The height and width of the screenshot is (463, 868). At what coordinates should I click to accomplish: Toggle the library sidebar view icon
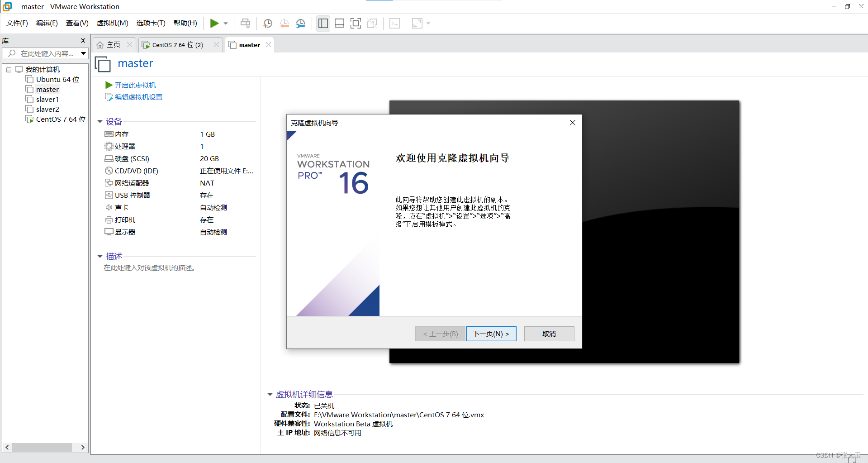pos(323,23)
